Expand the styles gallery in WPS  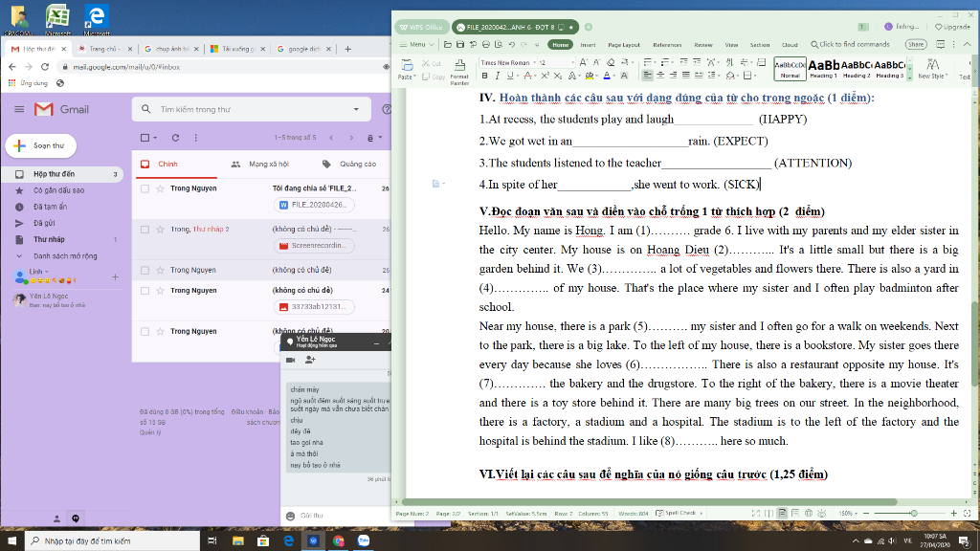tap(909, 77)
